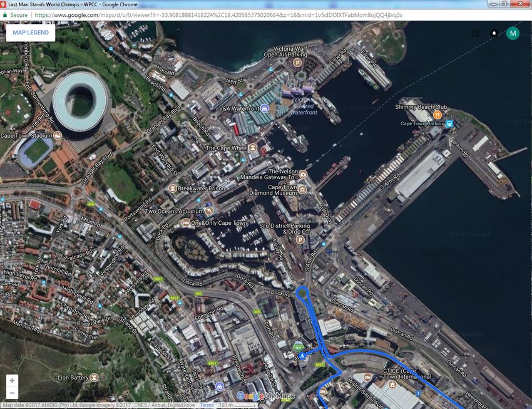Click the Shimmy Beach Club label
This screenshot has width=532, height=409.
tap(421, 107)
